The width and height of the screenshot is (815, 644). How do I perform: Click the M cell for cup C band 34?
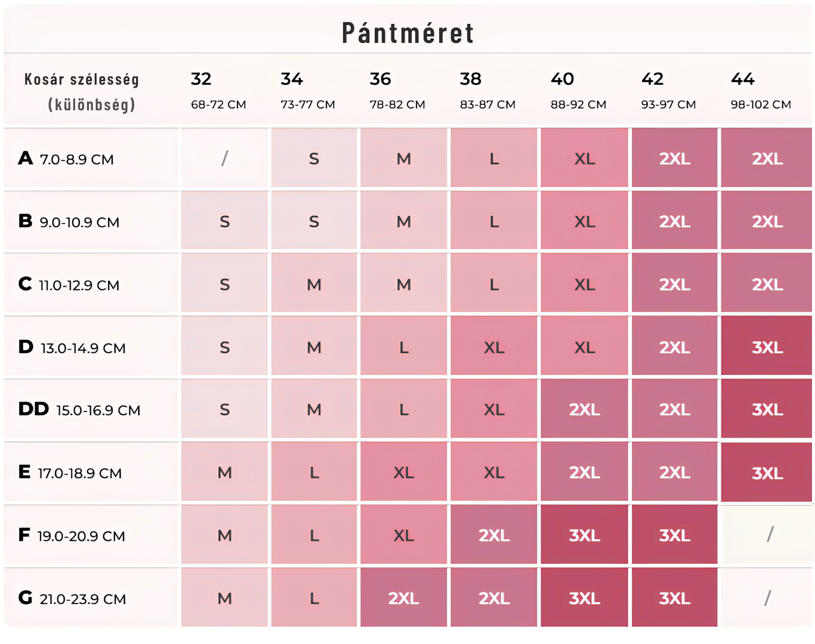coord(314,283)
